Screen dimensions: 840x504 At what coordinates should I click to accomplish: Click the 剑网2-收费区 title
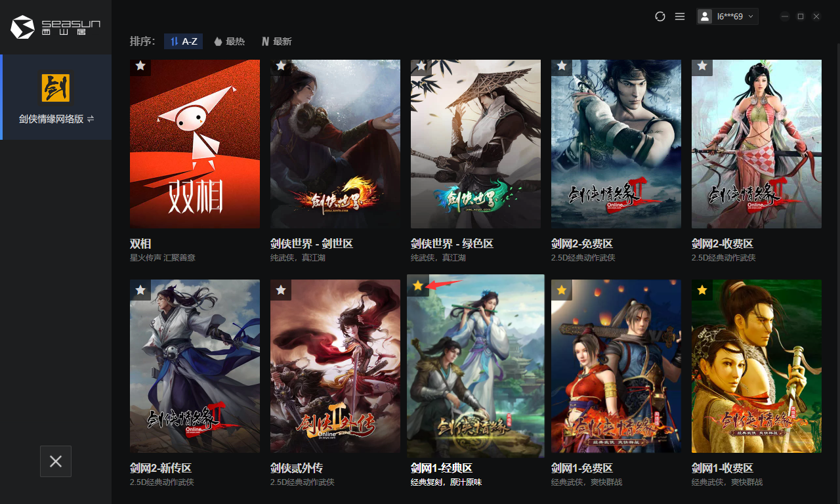[723, 243]
